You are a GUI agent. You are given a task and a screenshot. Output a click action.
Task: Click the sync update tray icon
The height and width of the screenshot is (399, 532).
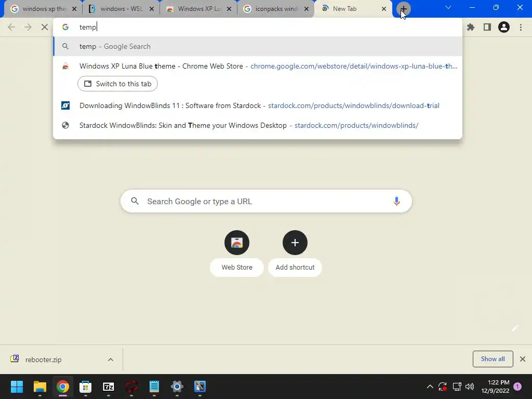443,387
